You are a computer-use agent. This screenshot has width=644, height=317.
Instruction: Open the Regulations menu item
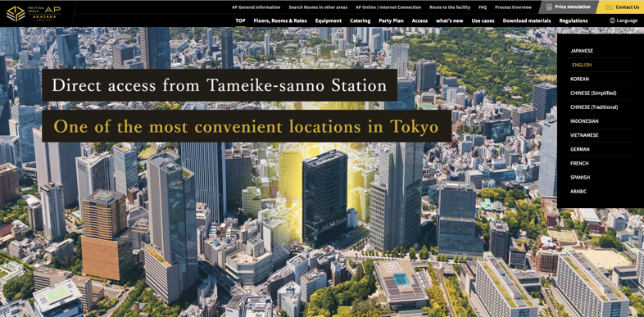point(574,21)
